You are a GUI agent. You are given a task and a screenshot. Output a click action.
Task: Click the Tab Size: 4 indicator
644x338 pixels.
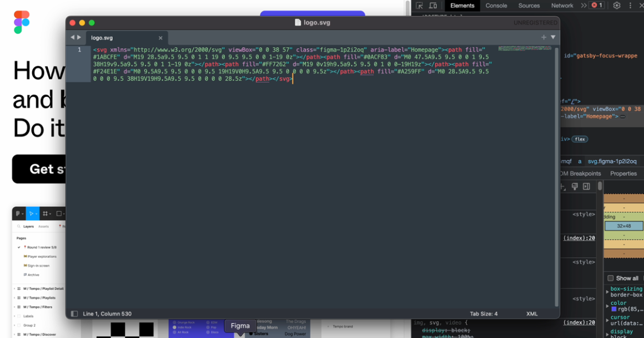click(x=484, y=314)
